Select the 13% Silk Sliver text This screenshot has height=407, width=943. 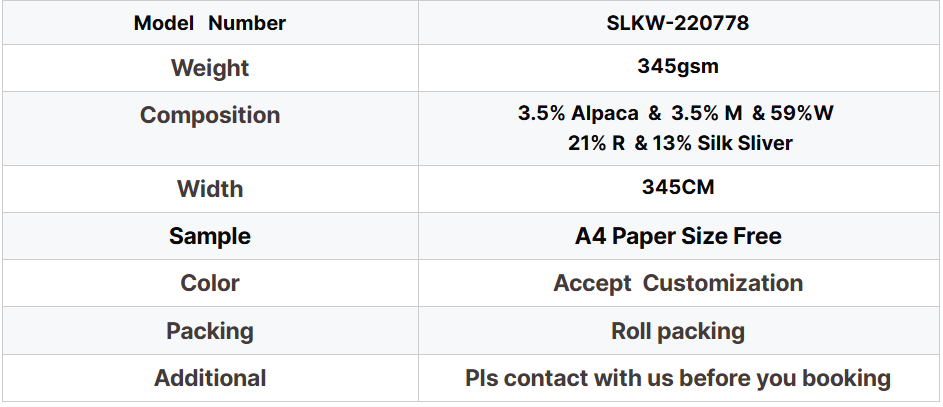tap(721, 143)
